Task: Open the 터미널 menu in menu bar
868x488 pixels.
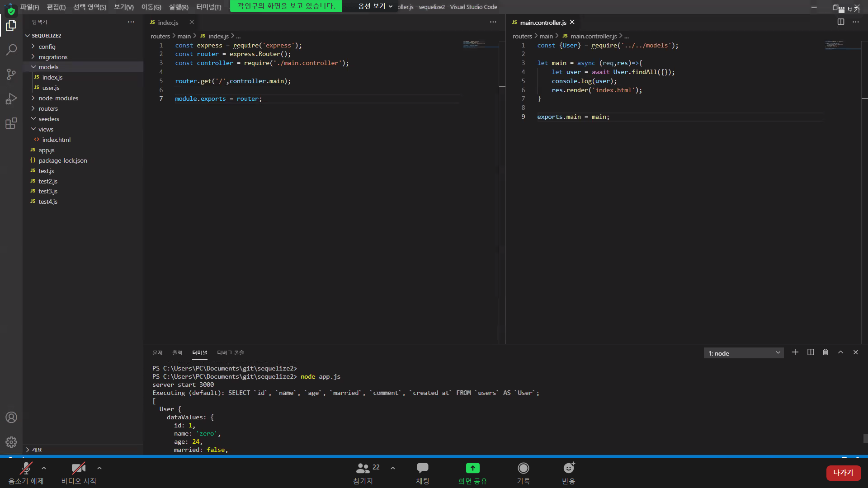Action: [x=208, y=7]
